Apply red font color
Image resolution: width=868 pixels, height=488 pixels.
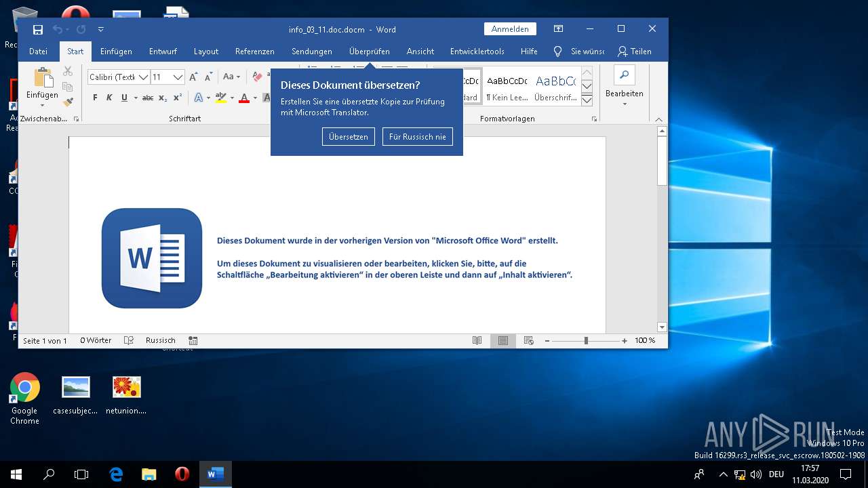pos(244,98)
